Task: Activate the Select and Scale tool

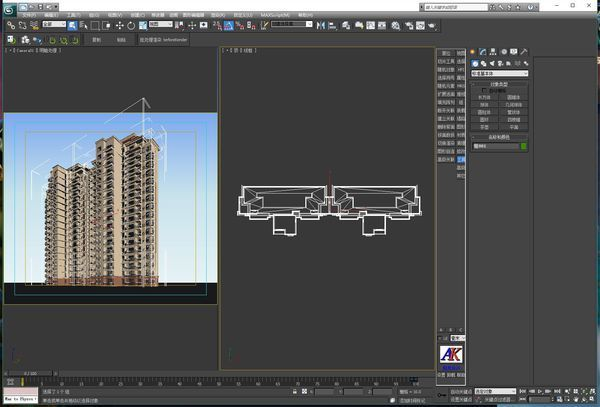Action: point(143,26)
